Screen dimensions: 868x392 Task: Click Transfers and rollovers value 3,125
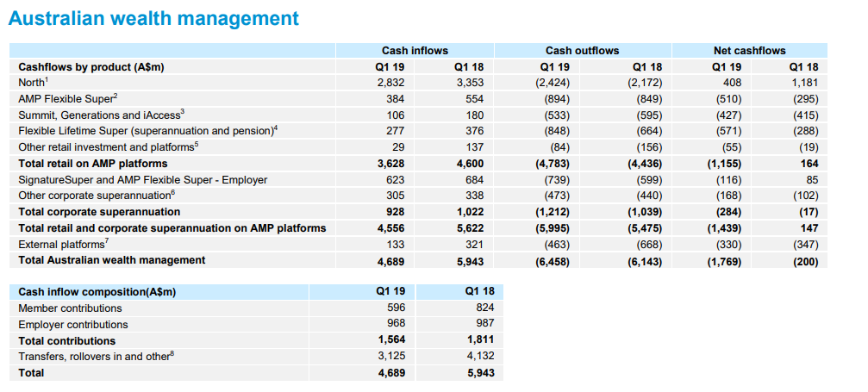[x=390, y=356]
